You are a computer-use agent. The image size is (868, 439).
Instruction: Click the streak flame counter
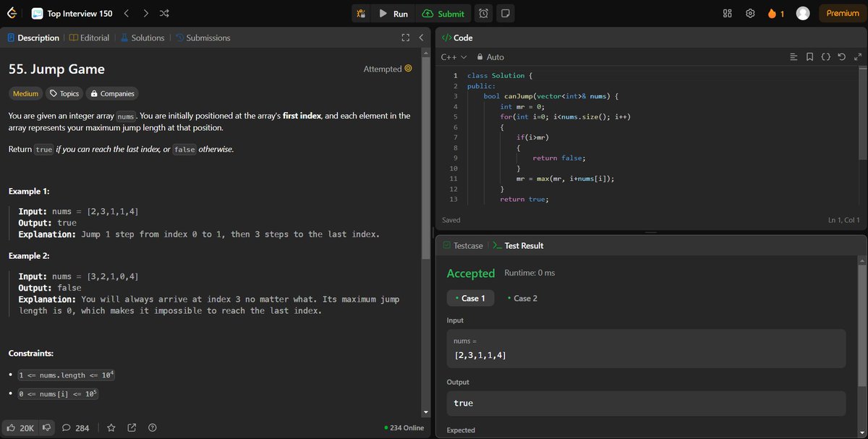[x=775, y=14]
